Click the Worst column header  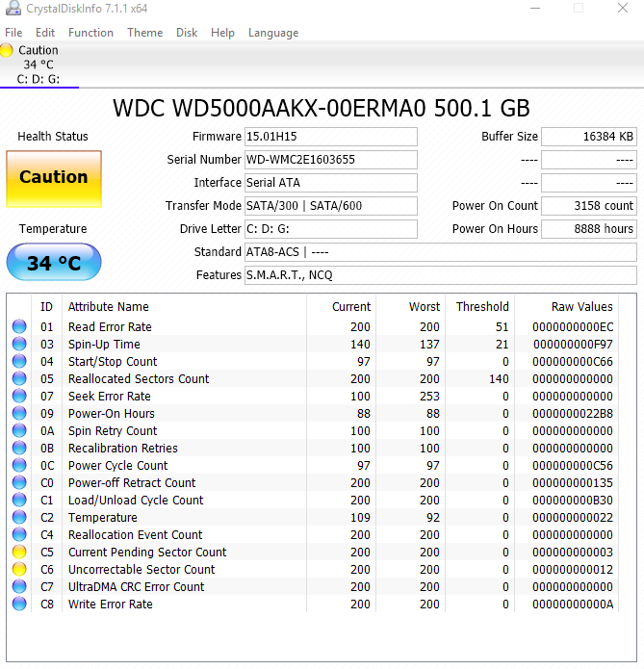click(x=425, y=307)
